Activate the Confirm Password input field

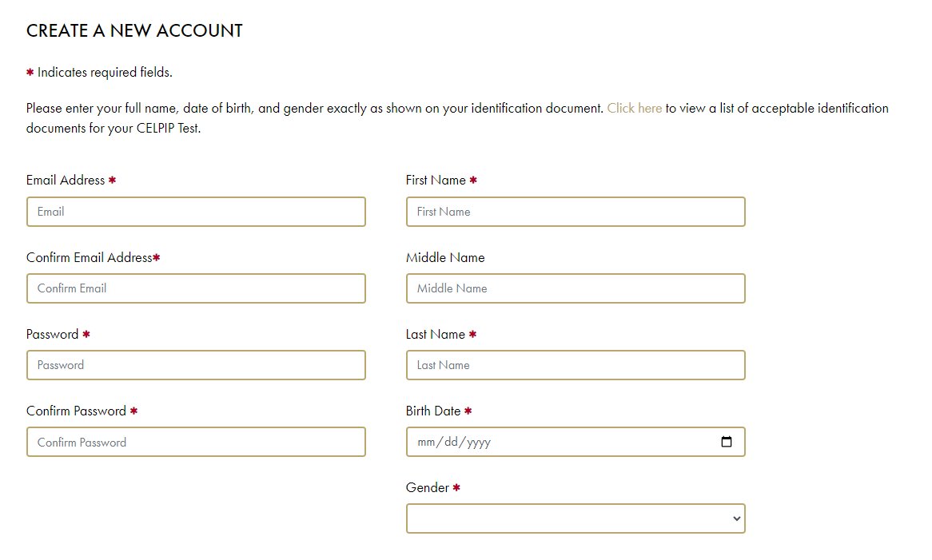pyautogui.click(x=196, y=442)
